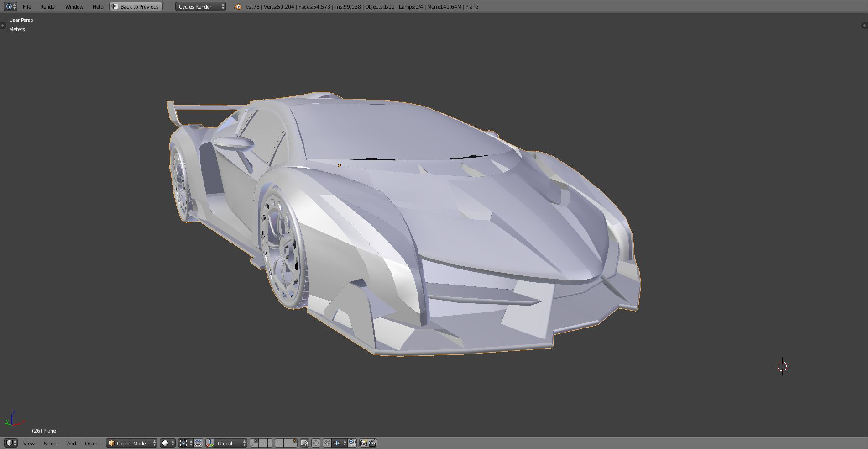Screen dimensions: 868x449
Task: Click the OpenGL render image camera icon
Action: pyautogui.click(x=364, y=443)
